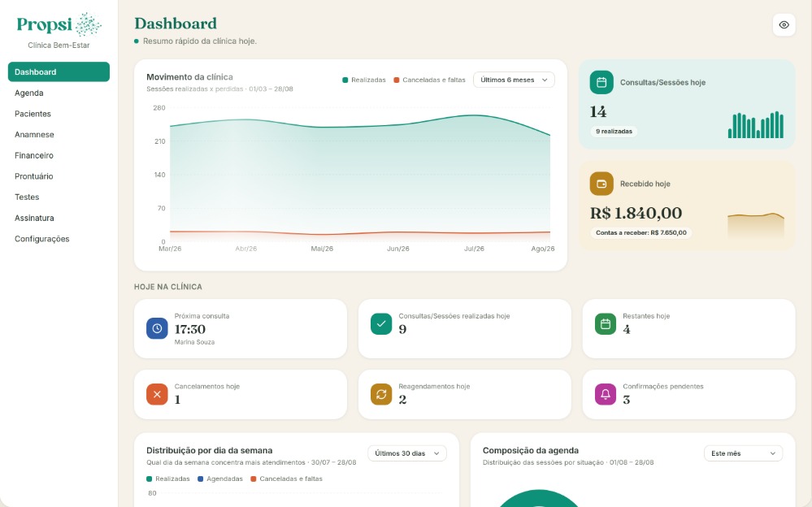This screenshot has width=812, height=507.
Task: Click the Mai/26 axis label
Action: pos(322,249)
